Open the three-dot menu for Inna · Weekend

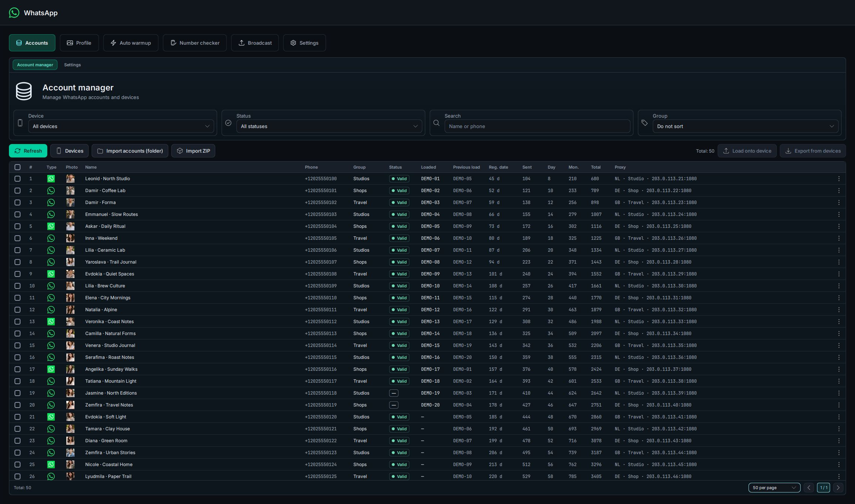839,238
